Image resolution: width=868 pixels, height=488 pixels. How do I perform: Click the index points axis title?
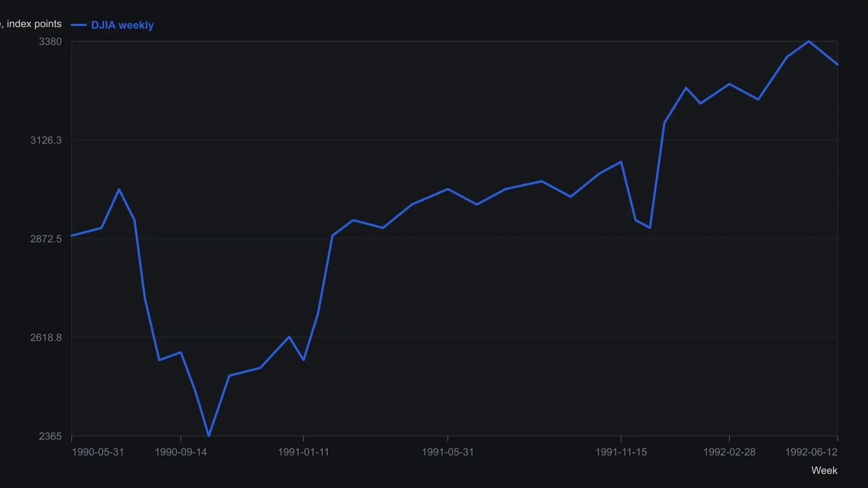[31, 24]
